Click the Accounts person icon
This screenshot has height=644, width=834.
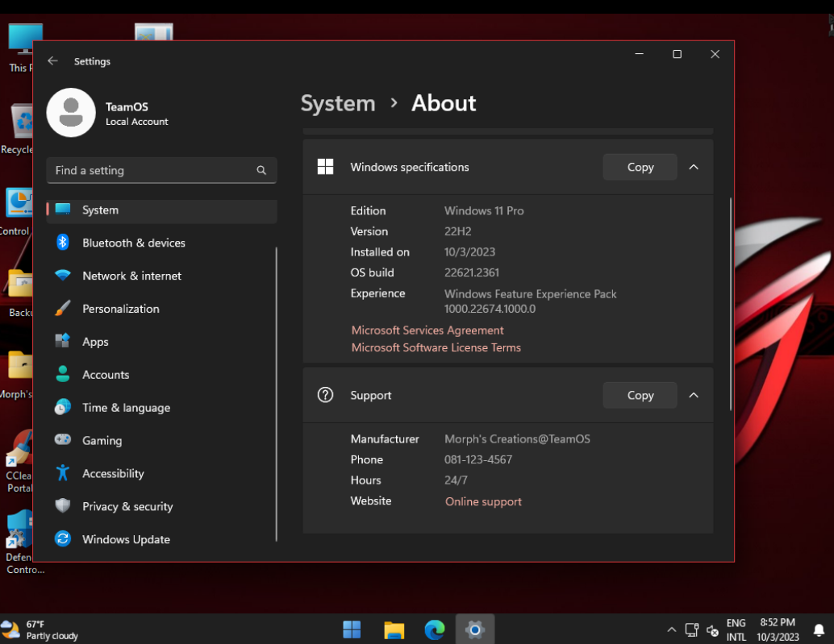63,374
